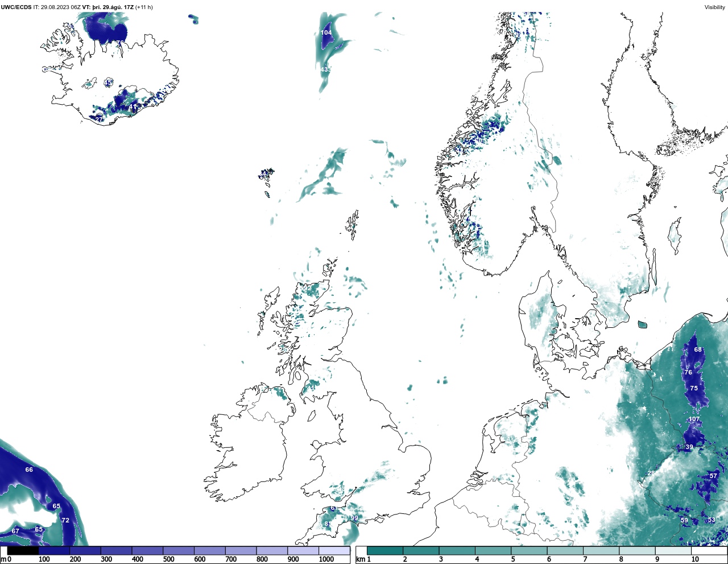Click the '99' value over southwest England
The height and width of the screenshot is (564, 728).
point(354,518)
